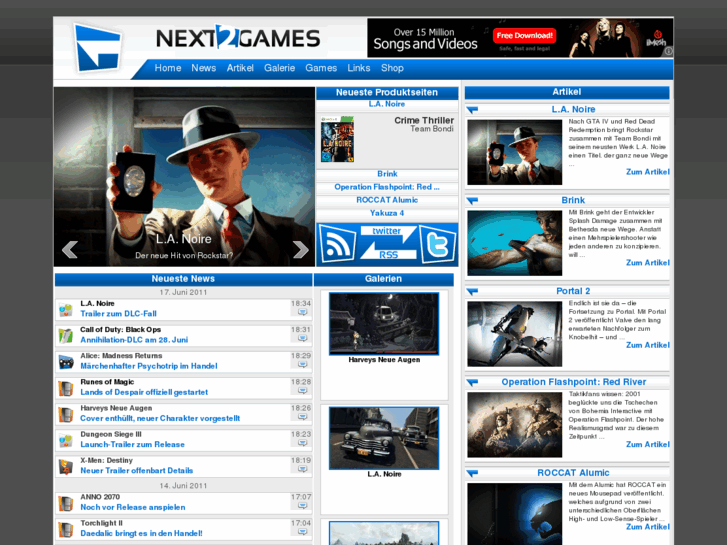Screen dimensions: 727x545
Task: Click the icon beside Runes of Magic news
Action: tap(66, 388)
